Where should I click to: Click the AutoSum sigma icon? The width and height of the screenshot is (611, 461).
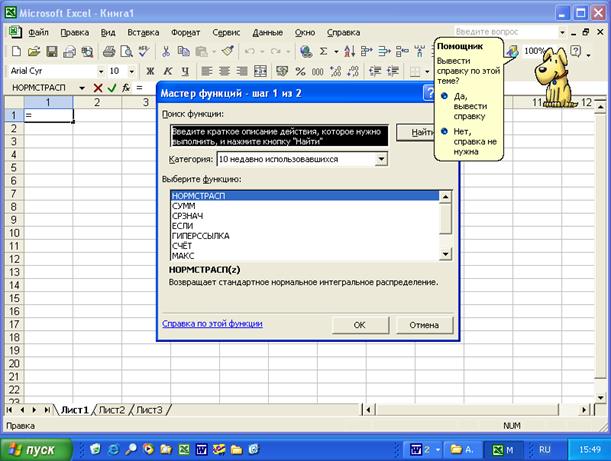point(323,51)
